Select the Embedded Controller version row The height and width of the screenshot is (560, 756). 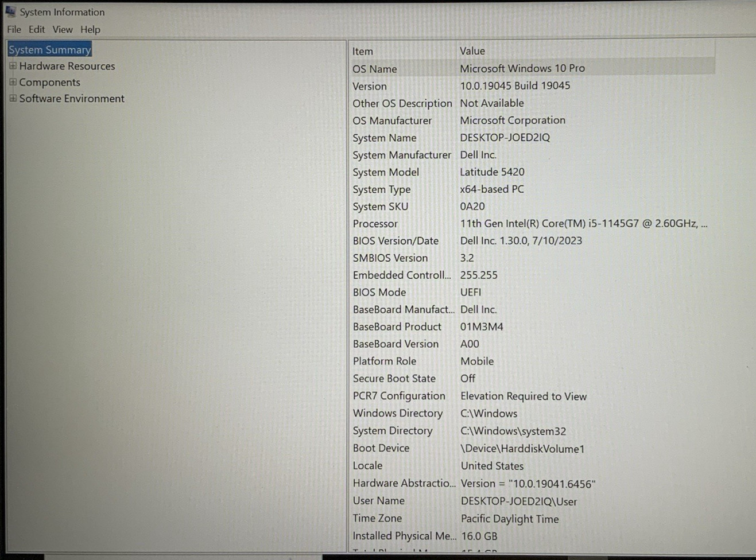pos(532,275)
